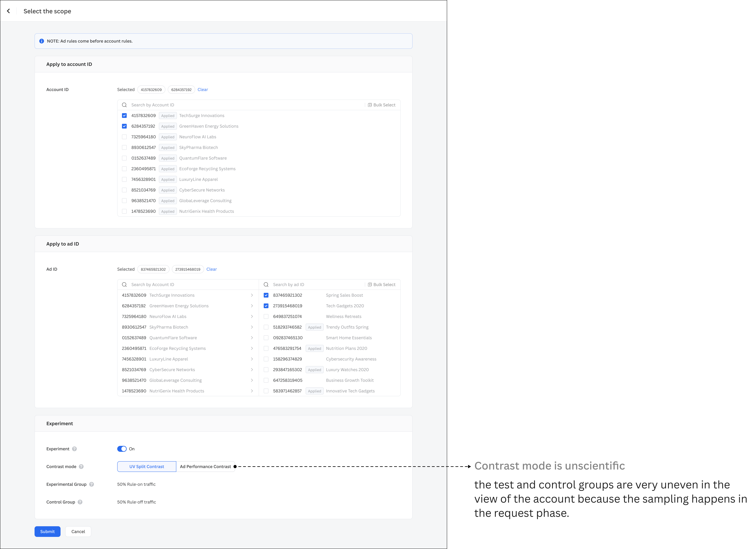The image size is (756, 549).
Task: Select the UV Split Contrast mode
Action: (x=147, y=467)
